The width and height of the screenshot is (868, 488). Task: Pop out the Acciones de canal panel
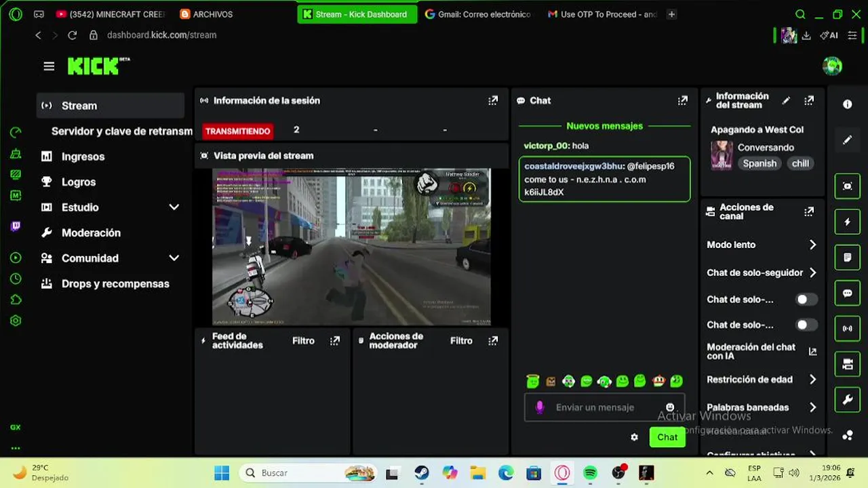(809, 211)
